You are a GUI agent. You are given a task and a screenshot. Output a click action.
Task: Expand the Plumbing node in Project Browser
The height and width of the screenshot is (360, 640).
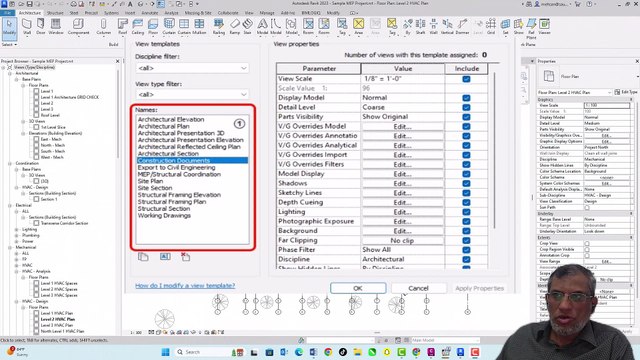[16, 236]
